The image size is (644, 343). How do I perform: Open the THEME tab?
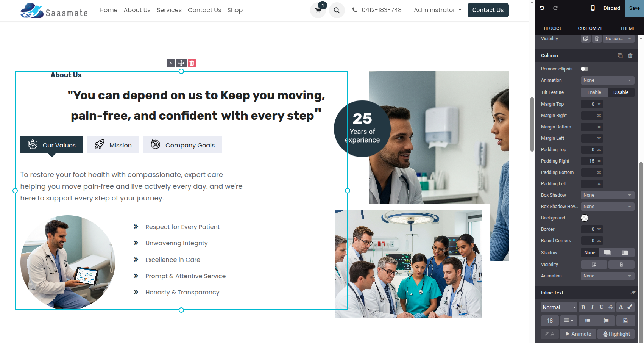tap(627, 28)
